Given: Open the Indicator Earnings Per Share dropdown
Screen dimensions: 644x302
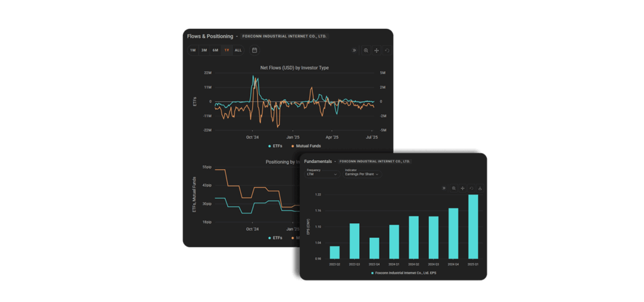Looking at the screenshot, I should 362,174.
